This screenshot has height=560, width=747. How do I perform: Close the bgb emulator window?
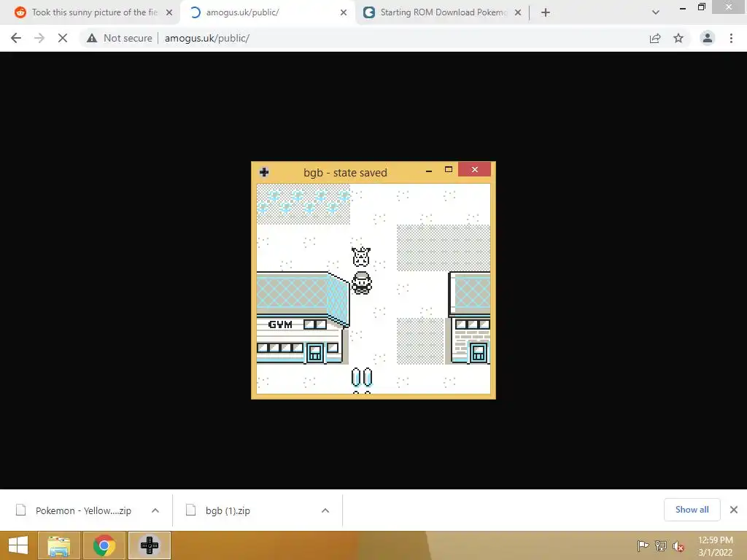pyautogui.click(x=474, y=169)
